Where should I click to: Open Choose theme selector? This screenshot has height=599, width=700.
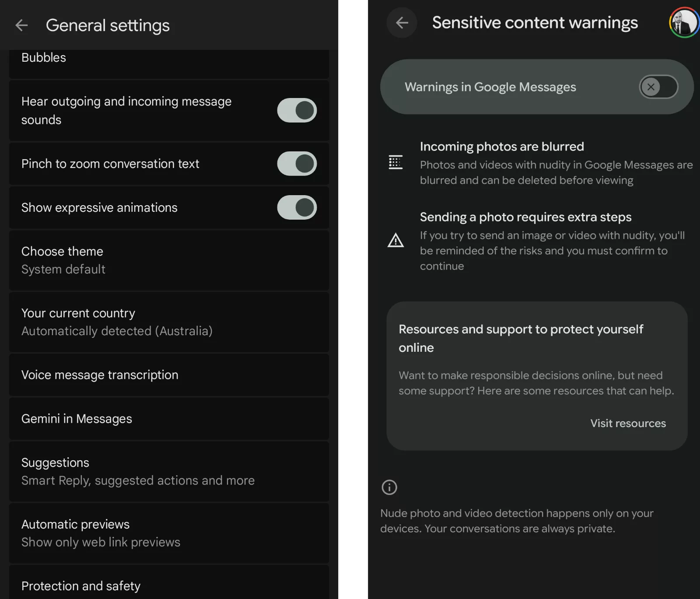[169, 260]
